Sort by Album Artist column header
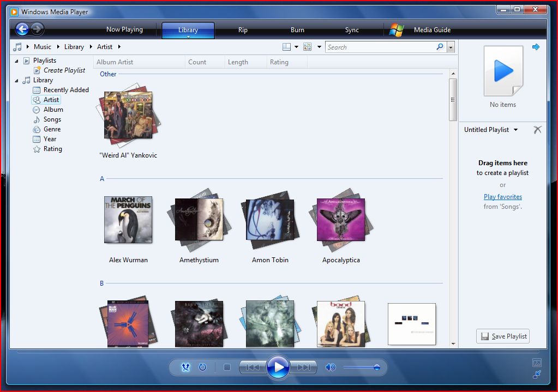Image resolution: width=558 pixels, height=392 pixels. coord(140,62)
